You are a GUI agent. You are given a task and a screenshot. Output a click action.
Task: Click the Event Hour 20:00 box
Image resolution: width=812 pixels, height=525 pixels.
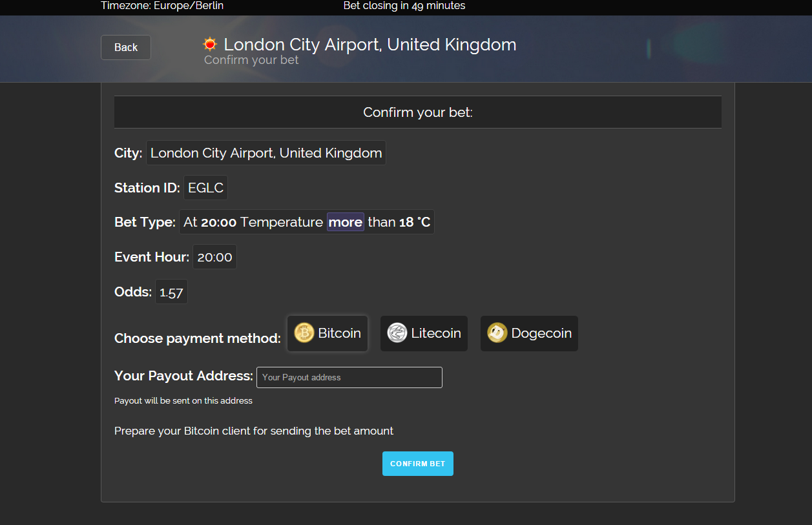[214, 257]
